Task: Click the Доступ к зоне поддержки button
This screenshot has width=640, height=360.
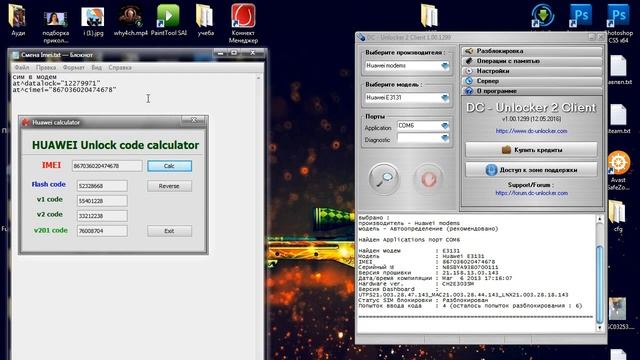Action: pos(531,169)
